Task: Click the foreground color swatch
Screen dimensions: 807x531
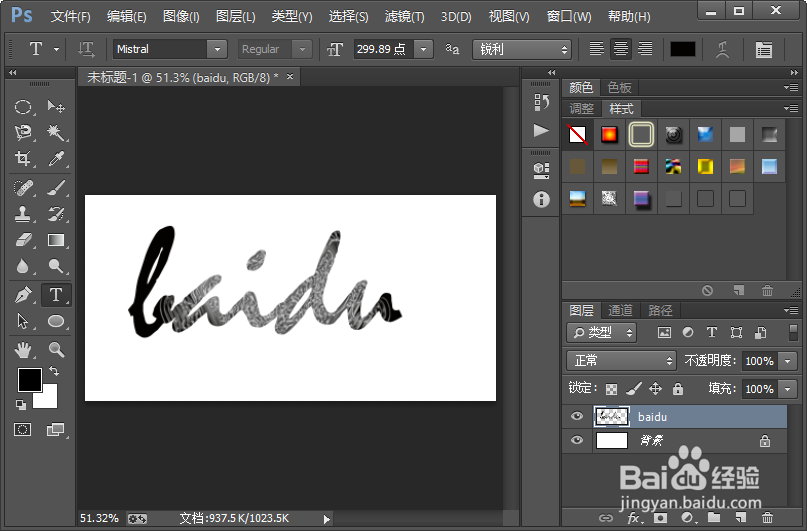Action: (29, 380)
